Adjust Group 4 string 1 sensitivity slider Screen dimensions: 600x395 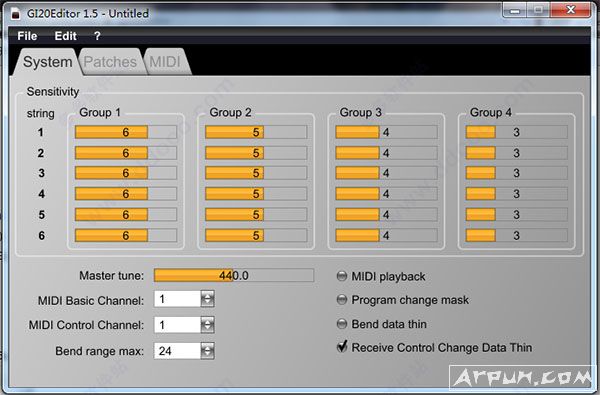pos(517,132)
